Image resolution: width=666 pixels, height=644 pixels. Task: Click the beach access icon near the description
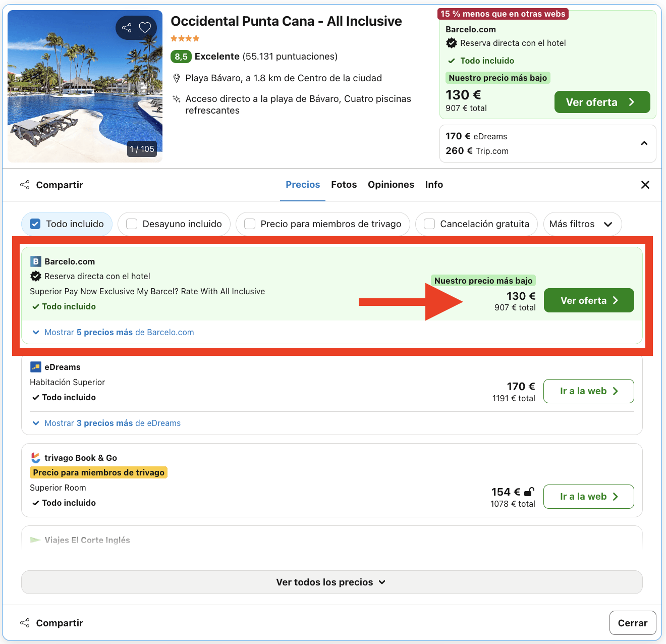tap(176, 99)
